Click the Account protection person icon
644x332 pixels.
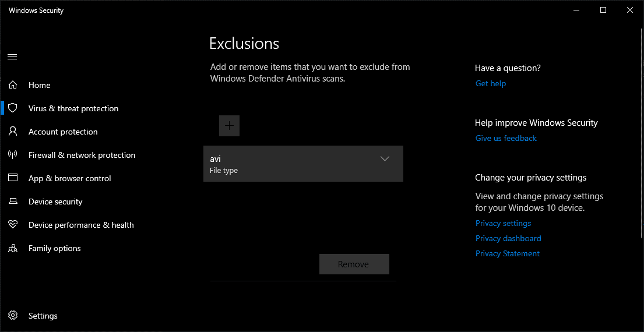coord(13,132)
